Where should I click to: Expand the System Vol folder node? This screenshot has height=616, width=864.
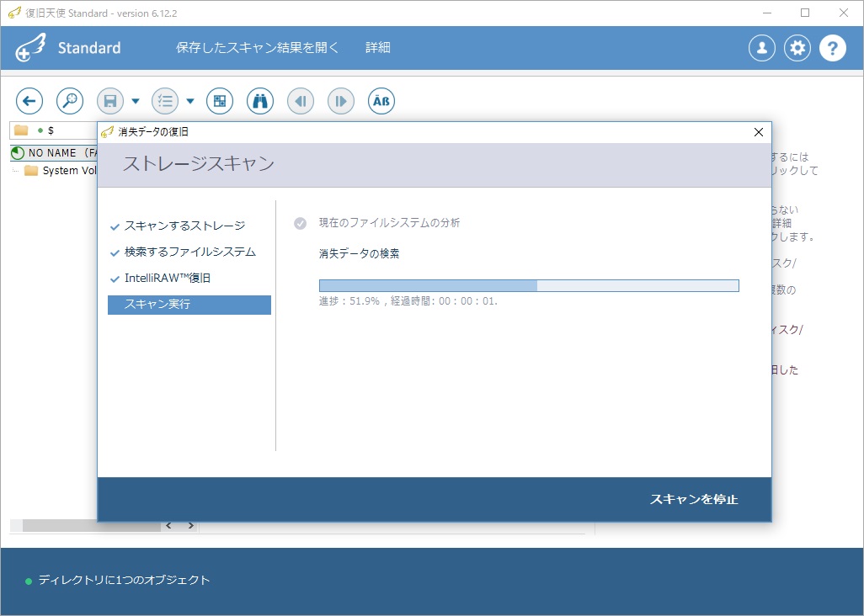[x=15, y=171]
